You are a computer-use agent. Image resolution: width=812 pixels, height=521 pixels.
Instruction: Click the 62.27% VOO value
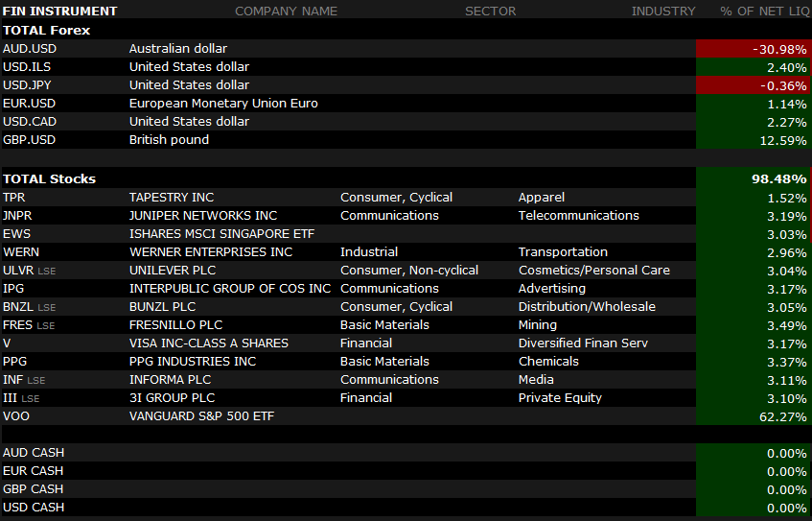coord(783,416)
